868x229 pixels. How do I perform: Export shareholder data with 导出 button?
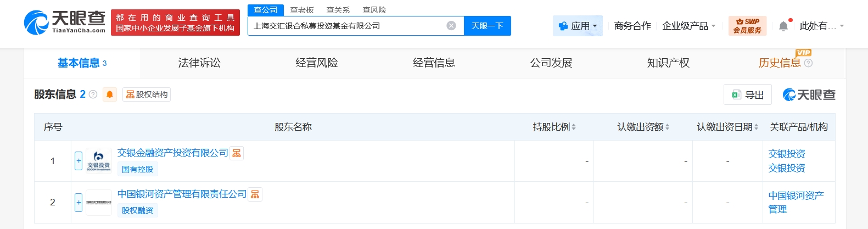(748, 95)
